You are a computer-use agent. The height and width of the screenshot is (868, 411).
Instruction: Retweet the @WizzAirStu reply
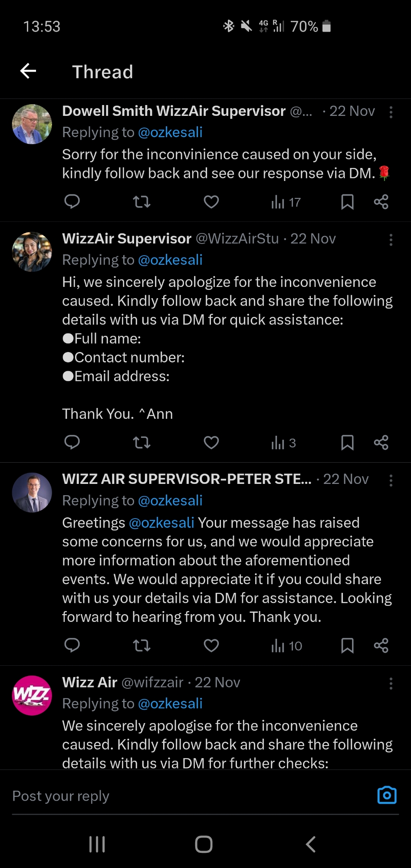pyautogui.click(x=141, y=443)
